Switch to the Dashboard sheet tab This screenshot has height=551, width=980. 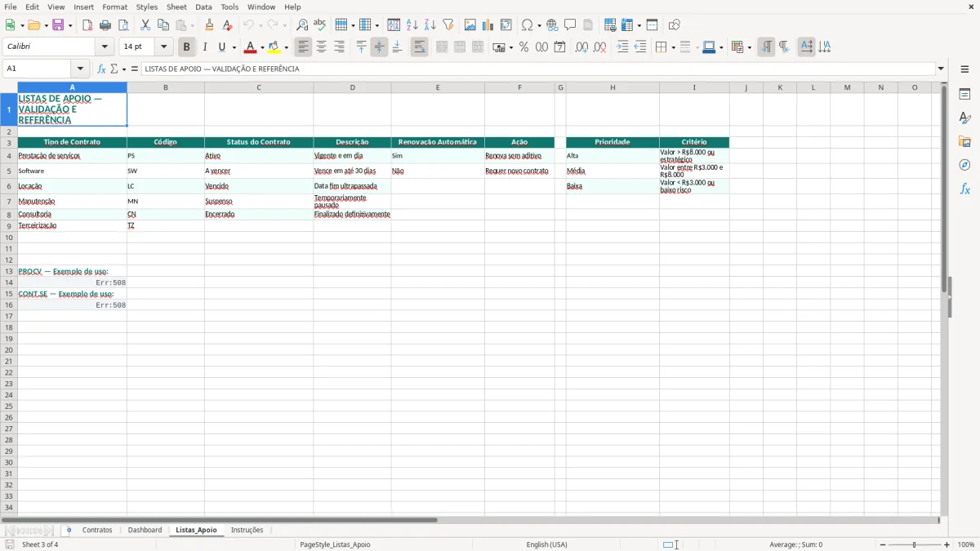(x=145, y=530)
